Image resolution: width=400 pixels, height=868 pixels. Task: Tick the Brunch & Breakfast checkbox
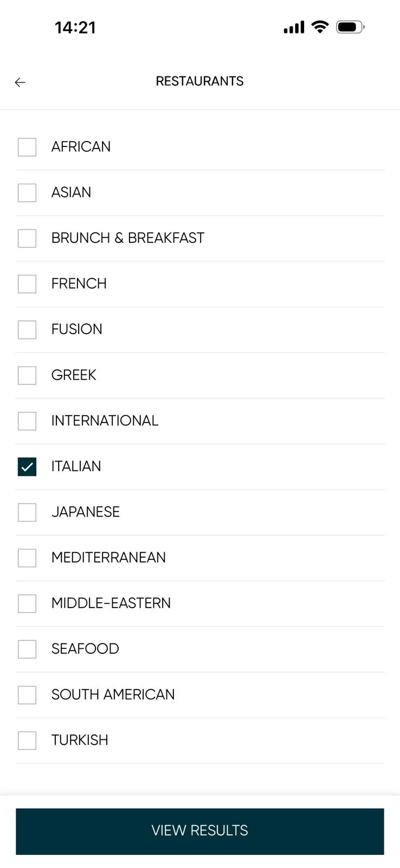click(x=27, y=238)
